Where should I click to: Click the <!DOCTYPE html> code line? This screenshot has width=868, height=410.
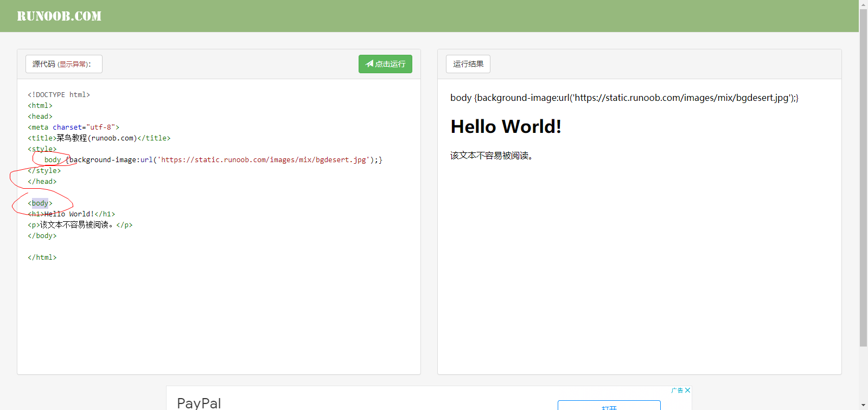(x=59, y=94)
